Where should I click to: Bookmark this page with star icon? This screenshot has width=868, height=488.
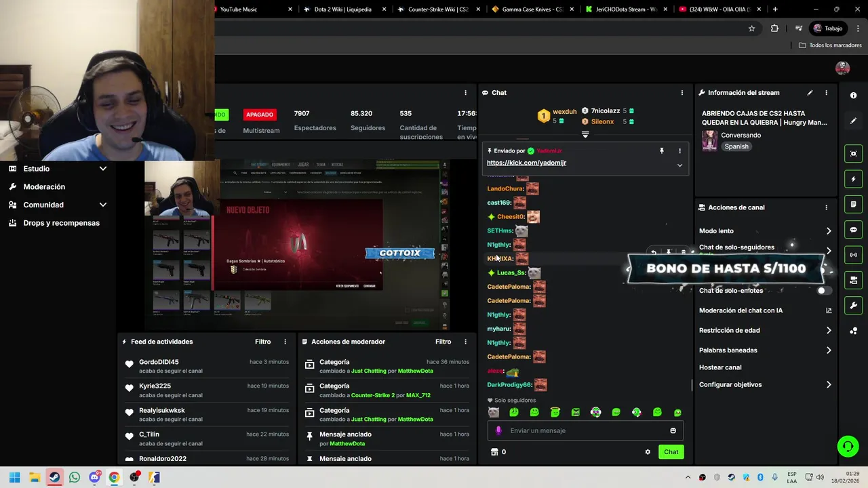pos(751,28)
